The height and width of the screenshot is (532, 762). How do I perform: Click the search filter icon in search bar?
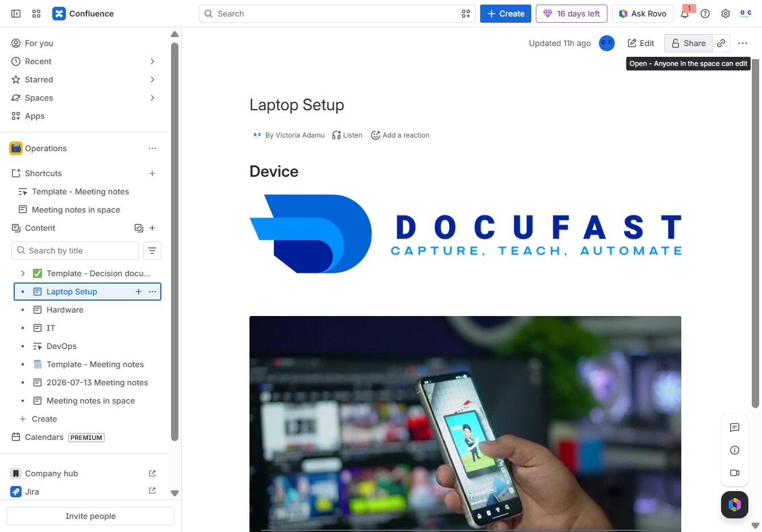(x=466, y=14)
